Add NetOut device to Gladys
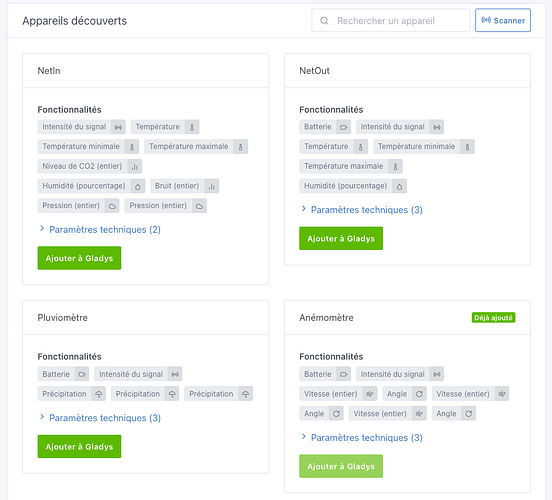This screenshot has width=552, height=500. [341, 238]
